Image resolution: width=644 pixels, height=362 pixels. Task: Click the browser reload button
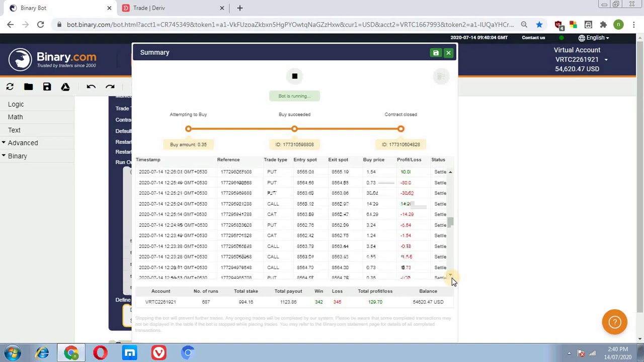[x=40, y=25]
